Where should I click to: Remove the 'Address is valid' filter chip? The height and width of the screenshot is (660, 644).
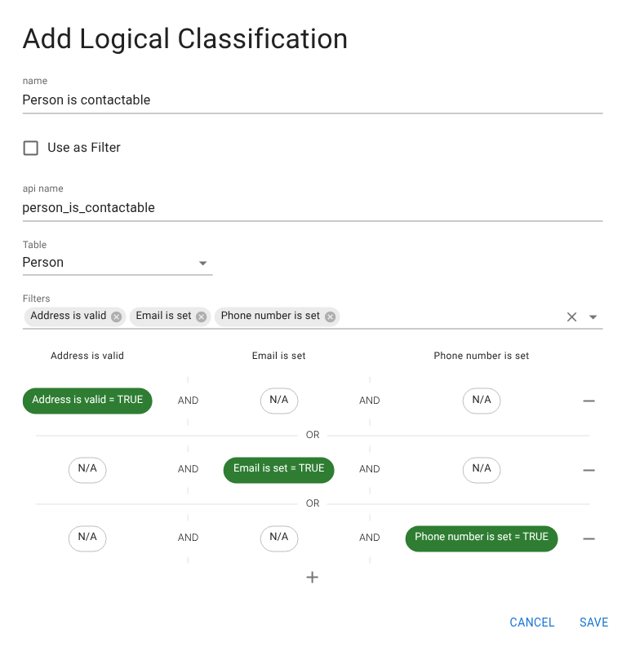(116, 317)
